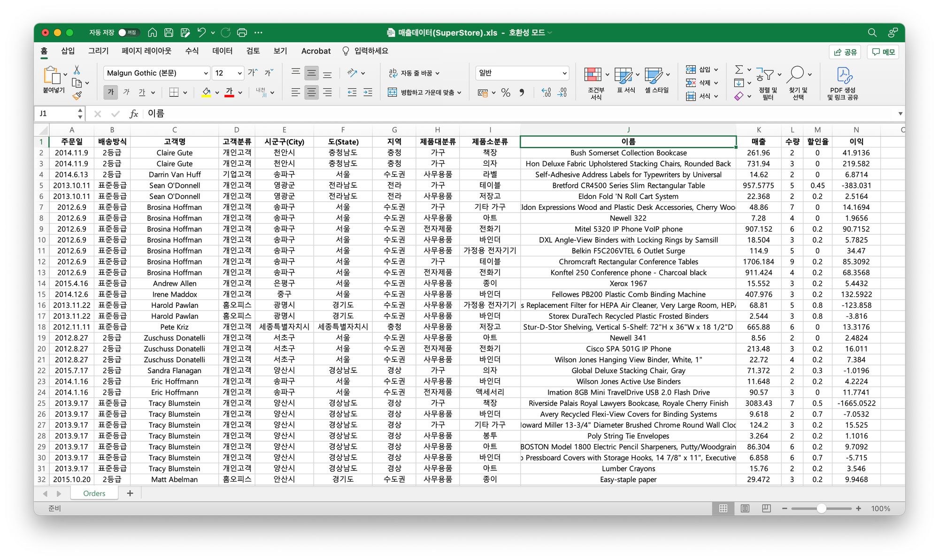
Task: Click the increase decimal places icon
Action: click(x=546, y=92)
